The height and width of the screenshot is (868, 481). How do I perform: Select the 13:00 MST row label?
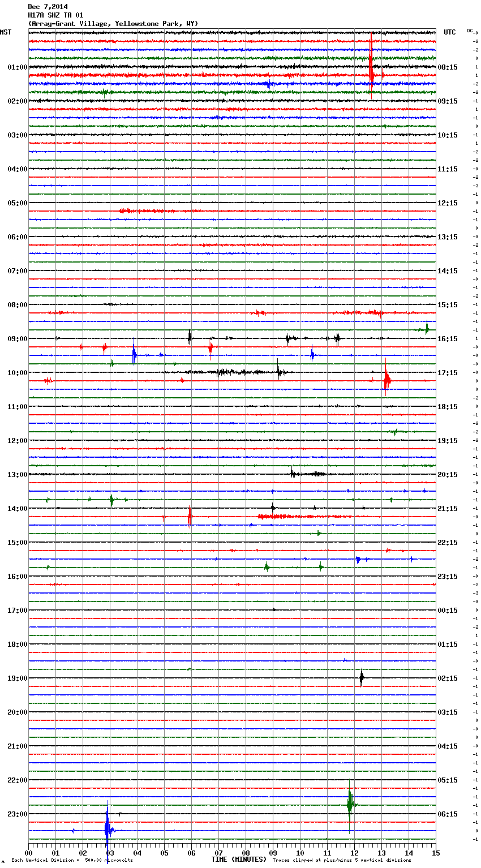point(18,475)
